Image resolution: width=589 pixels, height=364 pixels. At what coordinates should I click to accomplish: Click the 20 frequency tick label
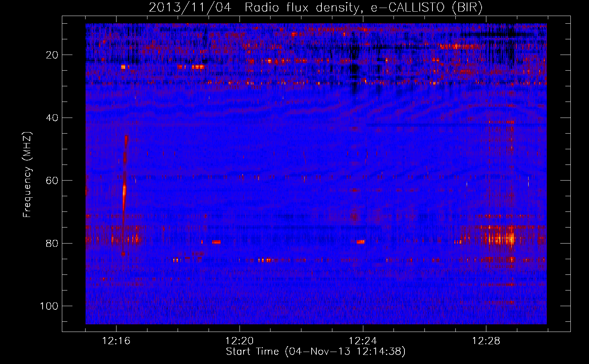pos(52,55)
